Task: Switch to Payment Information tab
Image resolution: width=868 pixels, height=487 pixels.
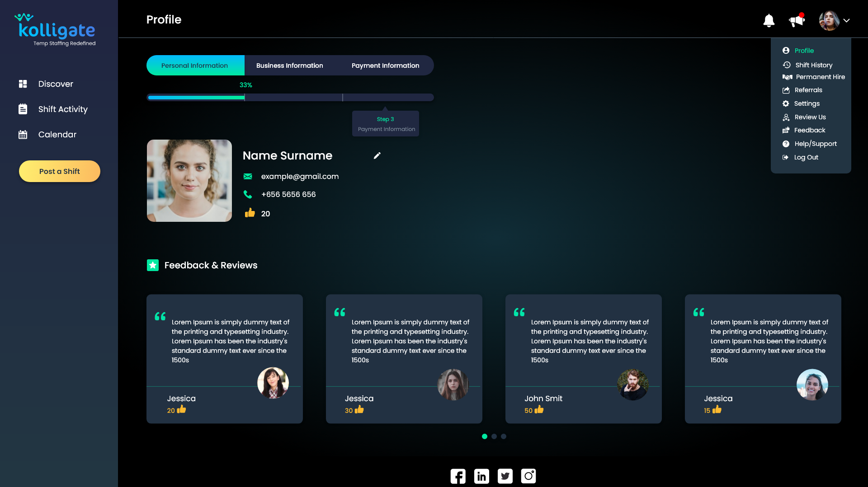Action: click(x=385, y=66)
